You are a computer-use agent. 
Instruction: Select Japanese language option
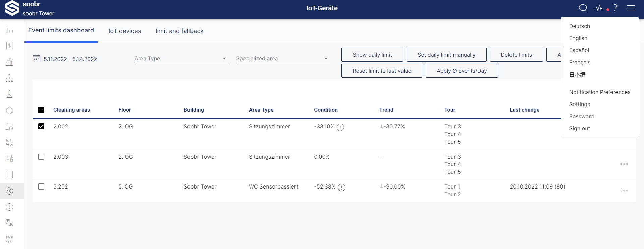point(577,75)
